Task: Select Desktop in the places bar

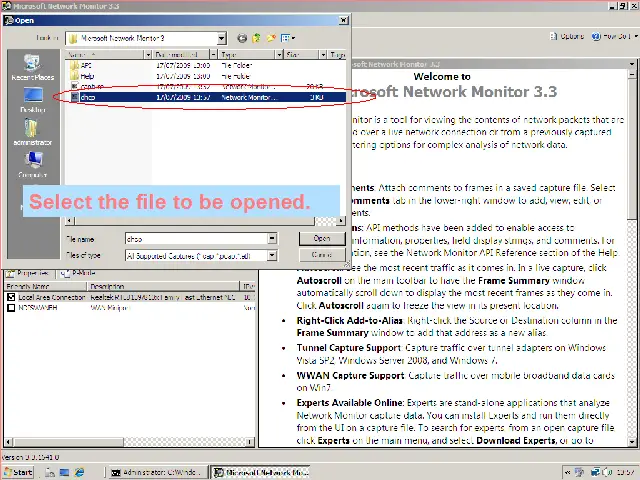Action: [33, 100]
